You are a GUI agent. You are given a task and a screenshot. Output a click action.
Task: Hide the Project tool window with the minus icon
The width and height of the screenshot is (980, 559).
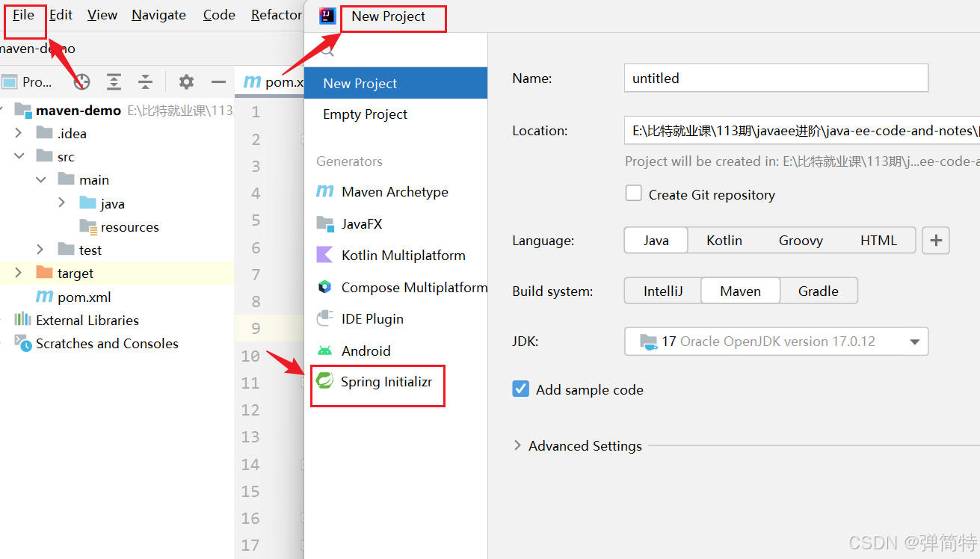tap(218, 81)
